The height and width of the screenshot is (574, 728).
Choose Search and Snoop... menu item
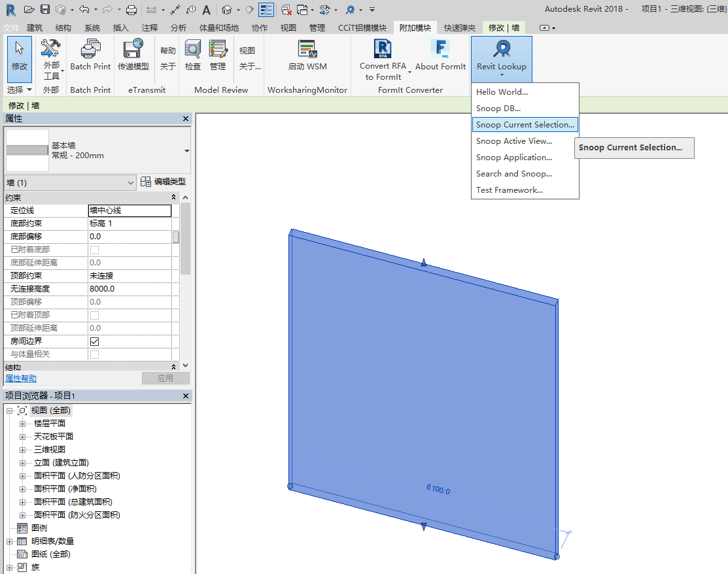525,173
